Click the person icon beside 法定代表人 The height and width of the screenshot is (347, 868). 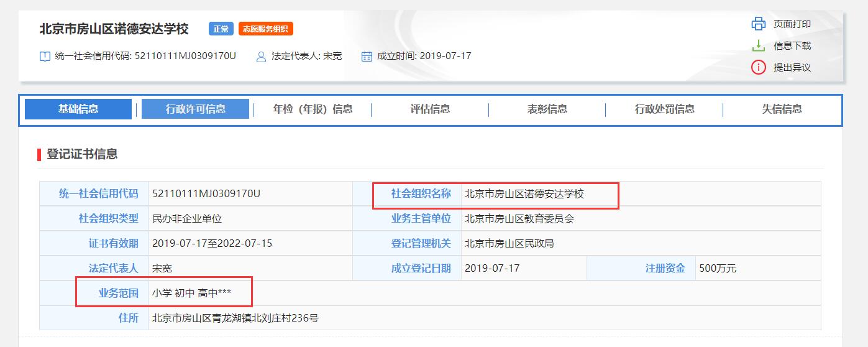coord(261,57)
